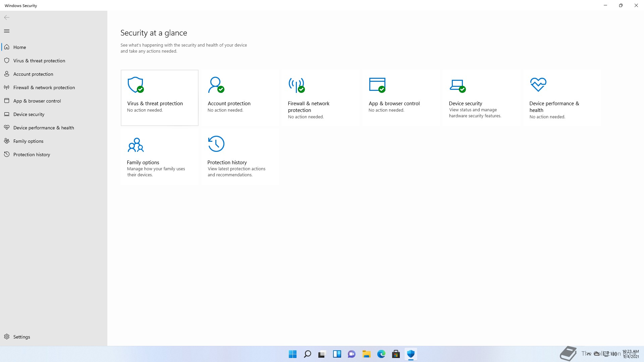
Task: Open Device security from sidebar
Action: (x=54, y=114)
